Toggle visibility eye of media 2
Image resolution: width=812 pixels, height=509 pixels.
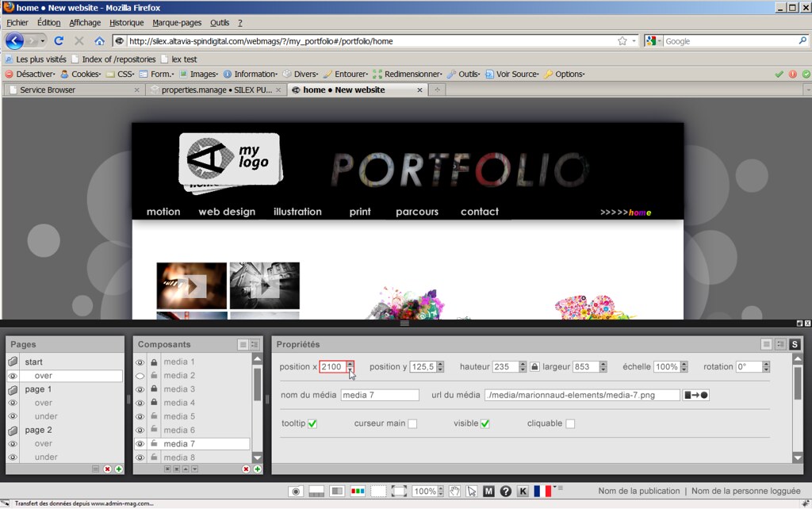(x=140, y=376)
